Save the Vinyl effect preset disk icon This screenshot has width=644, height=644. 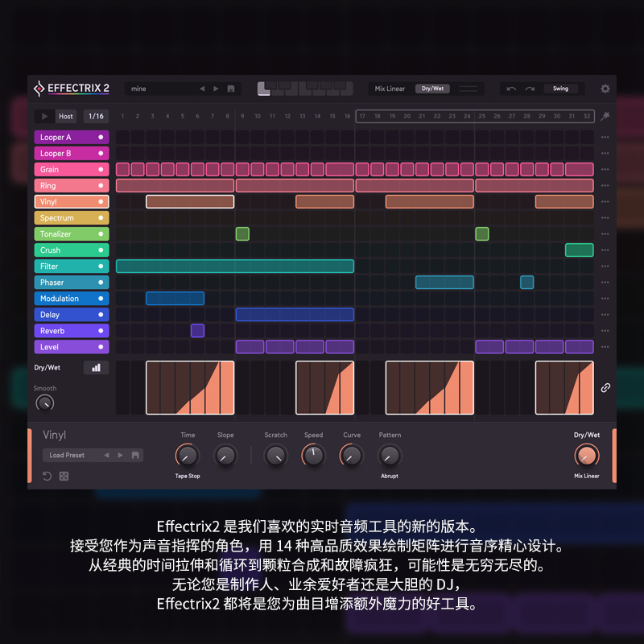pos(135,455)
